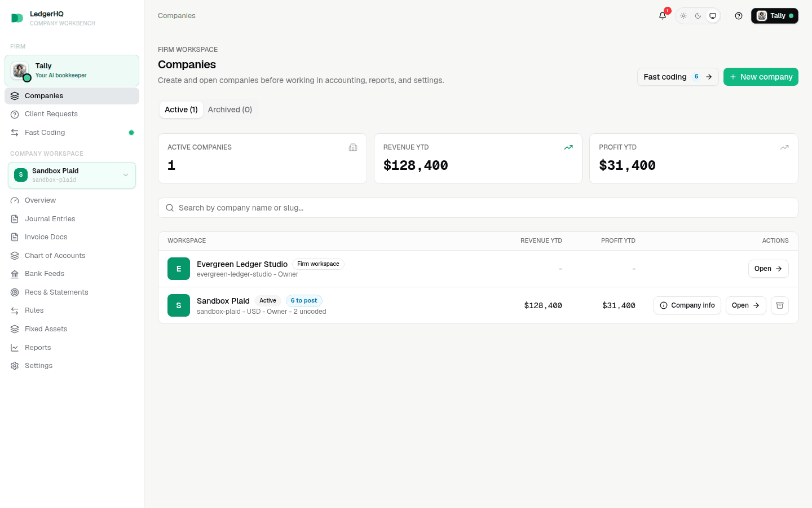
Task: Click the Settings gear icon
Action: coord(15,366)
